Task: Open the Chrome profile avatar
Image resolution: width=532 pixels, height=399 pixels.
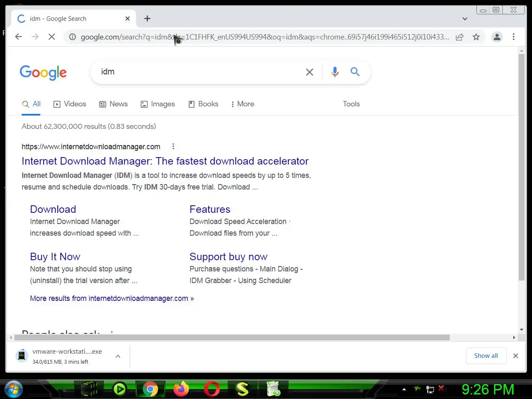Action: click(x=497, y=37)
